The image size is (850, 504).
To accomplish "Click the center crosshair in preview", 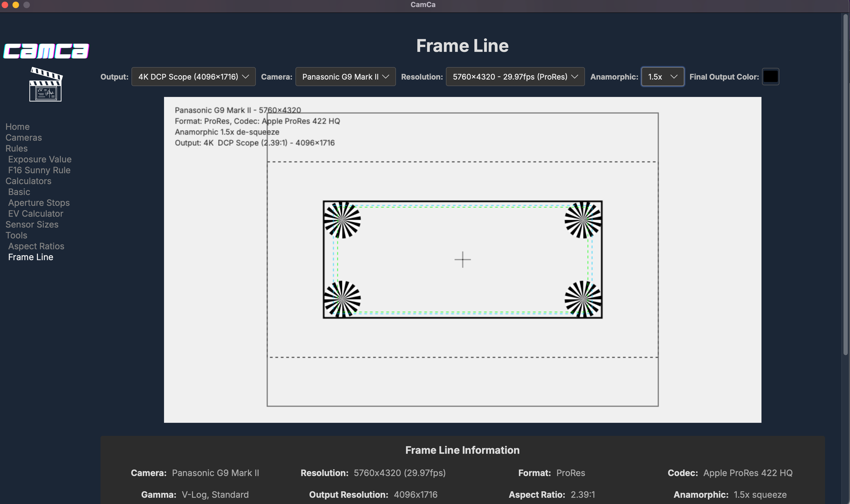I will point(462,260).
